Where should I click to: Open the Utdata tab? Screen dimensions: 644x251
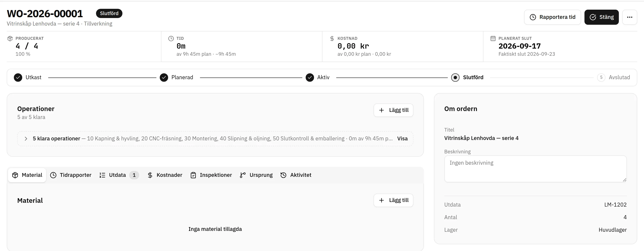click(x=119, y=175)
